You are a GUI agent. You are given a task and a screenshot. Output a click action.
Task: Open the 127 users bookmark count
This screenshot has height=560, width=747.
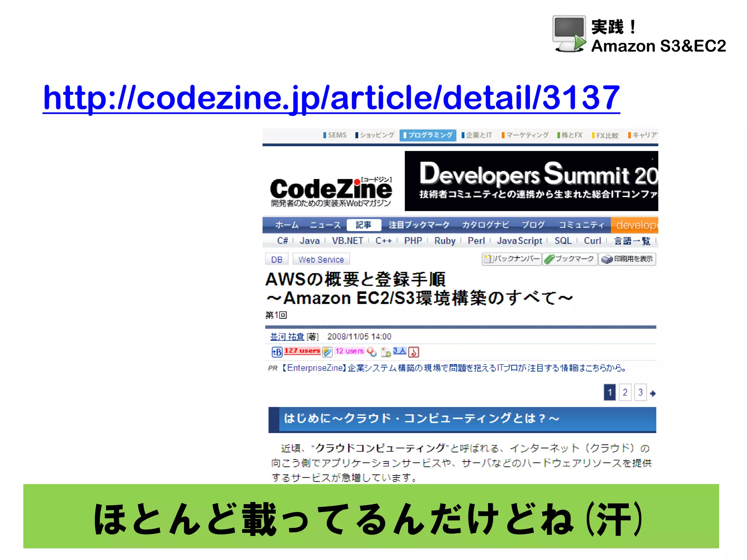pyautogui.click(x=302, y=351)
